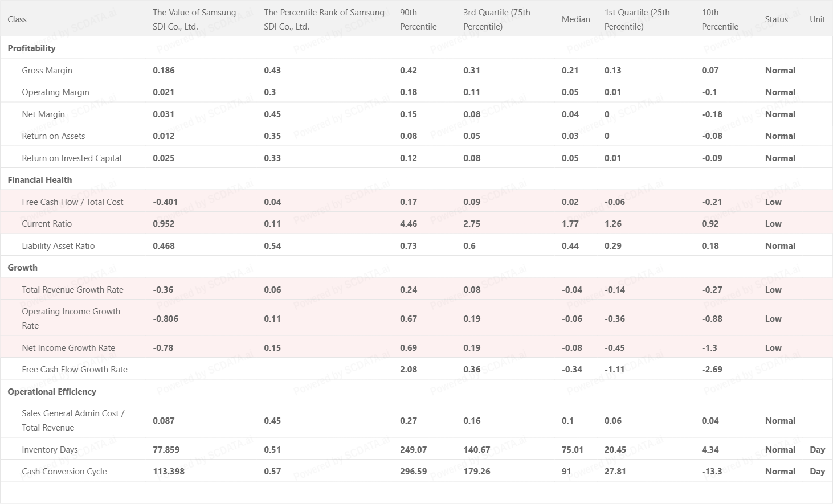The image size is (833, 504).
Task: Click the Operational Efficiency section heading
Action: click(x=52, y=392)
